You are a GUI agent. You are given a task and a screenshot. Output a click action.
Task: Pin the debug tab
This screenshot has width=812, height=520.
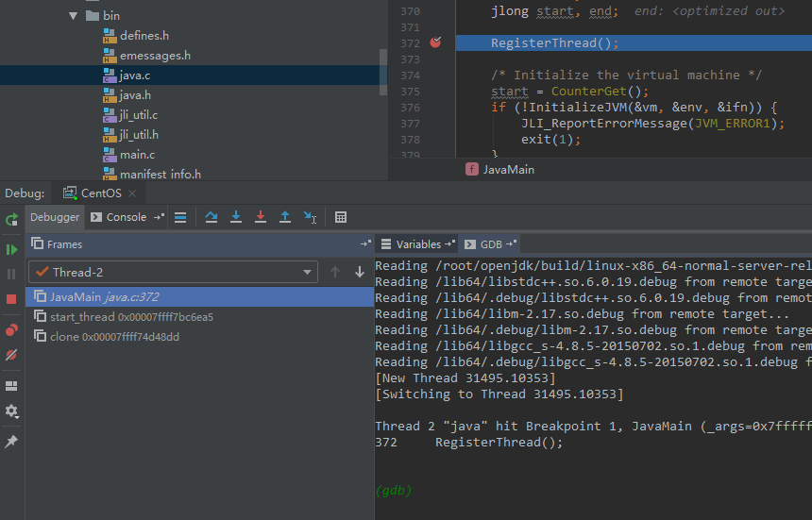point(11,442)
